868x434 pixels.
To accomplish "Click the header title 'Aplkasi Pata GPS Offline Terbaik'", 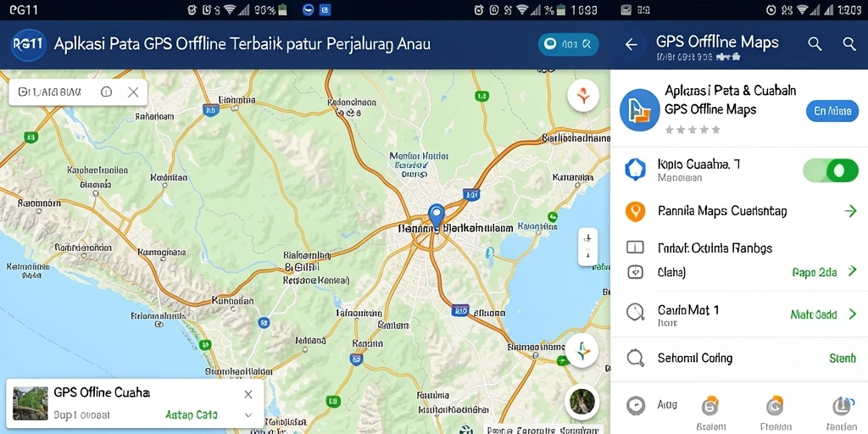I will [x=169, y=44].
